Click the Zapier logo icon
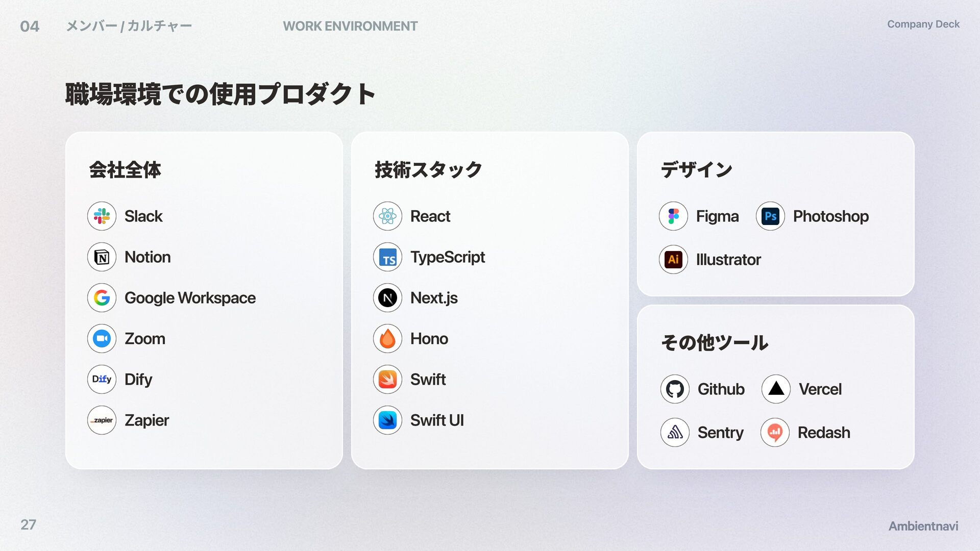980x551 pixels. coord(102,420)
